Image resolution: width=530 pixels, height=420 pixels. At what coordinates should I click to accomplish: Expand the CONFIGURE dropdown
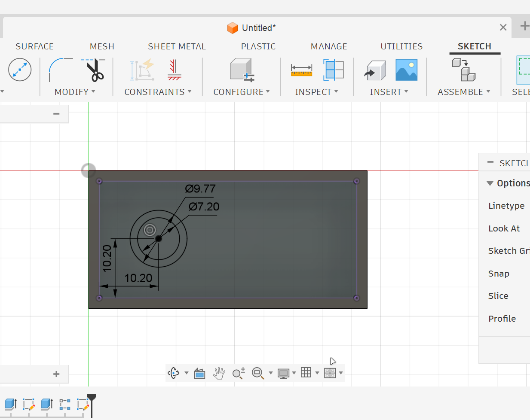(242, 92)
